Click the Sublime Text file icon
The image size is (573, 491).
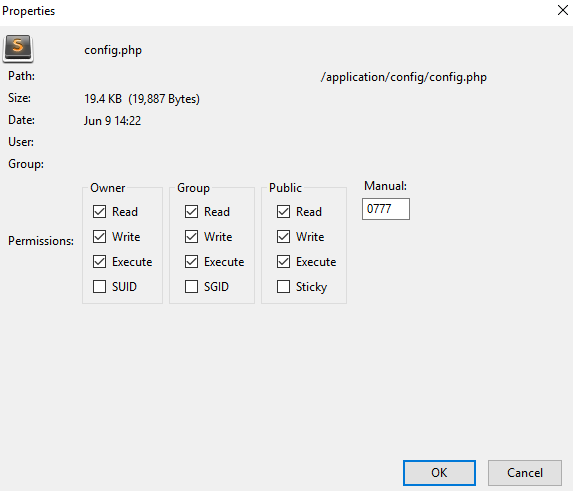tap(18, 48)
